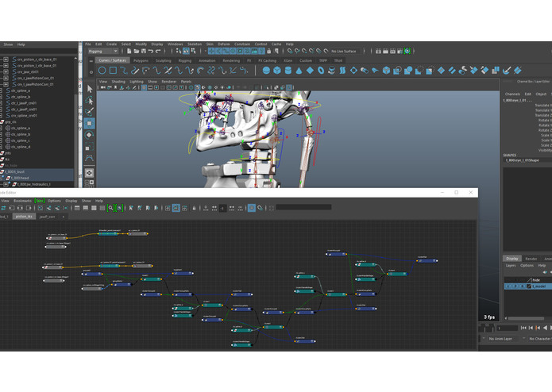Open the Constrain menu
The height and width of the screenshot is (392, 552).
pos(242,44)
